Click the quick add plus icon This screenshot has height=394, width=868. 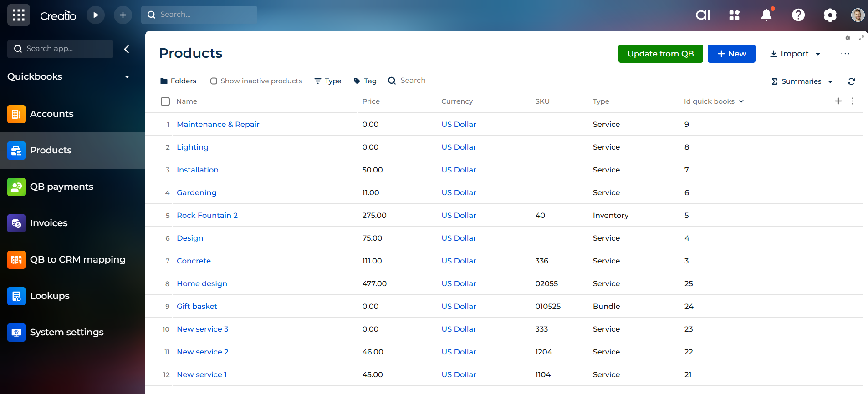point(123,15)
